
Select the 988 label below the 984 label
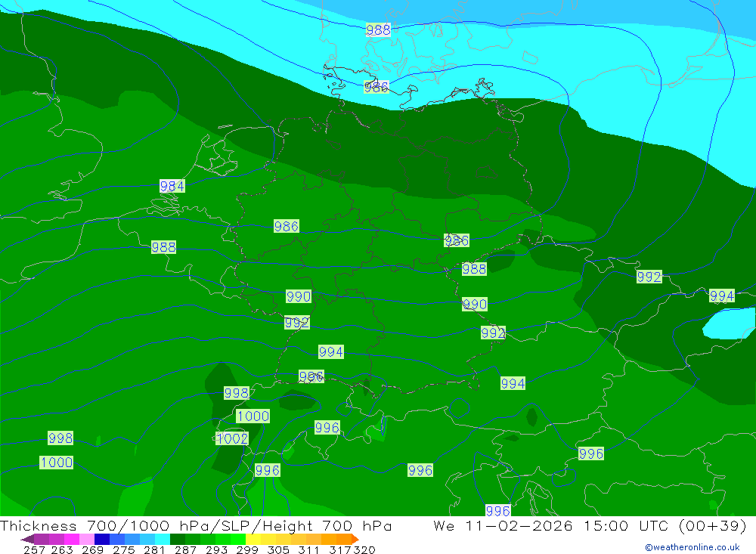pyautogui.click(x=163, y=247)
